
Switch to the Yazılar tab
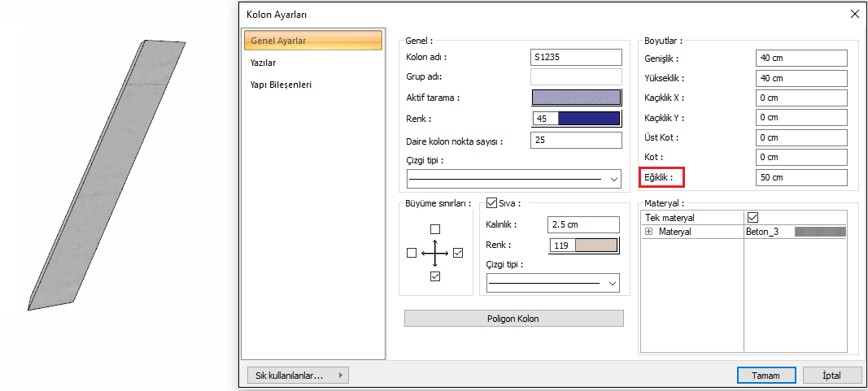(x=263, y=62)
